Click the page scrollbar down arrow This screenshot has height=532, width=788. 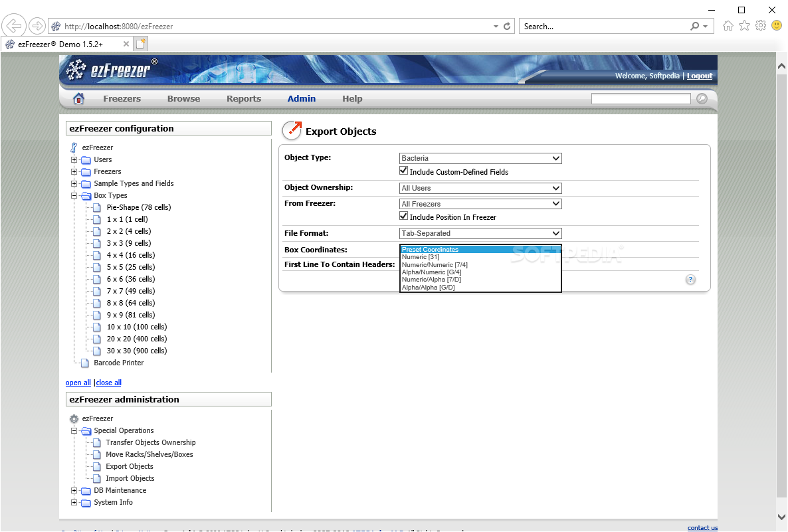781,517
